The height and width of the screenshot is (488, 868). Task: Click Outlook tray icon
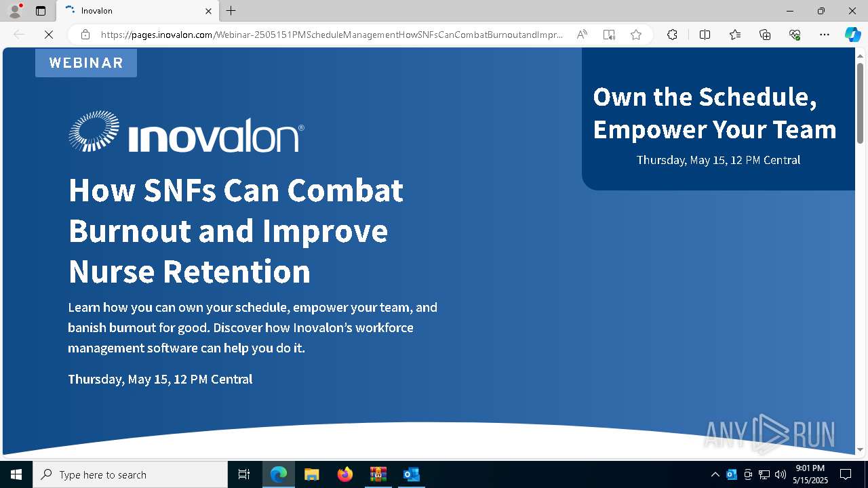732,474
